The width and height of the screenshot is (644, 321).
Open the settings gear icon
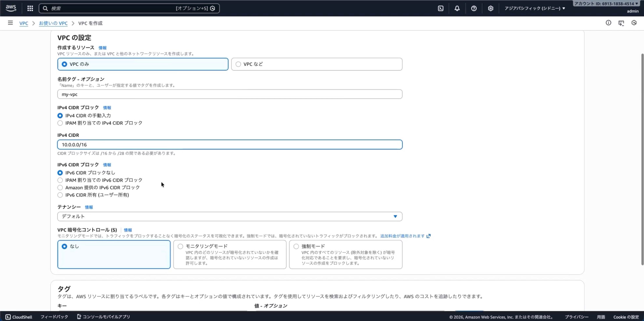point(491,8)
